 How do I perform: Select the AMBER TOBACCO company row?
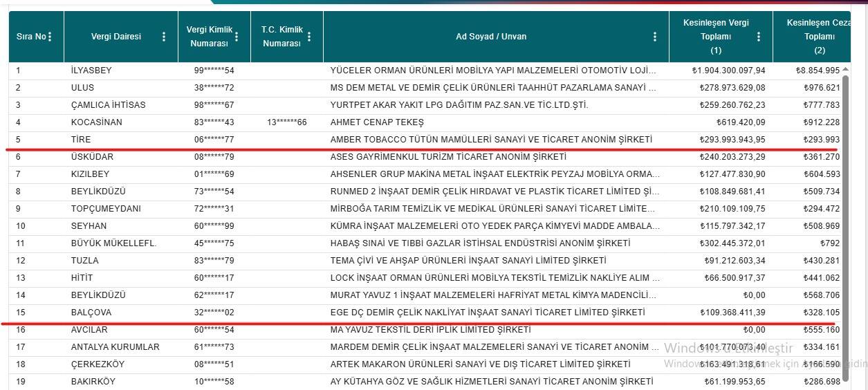point(491,140)
